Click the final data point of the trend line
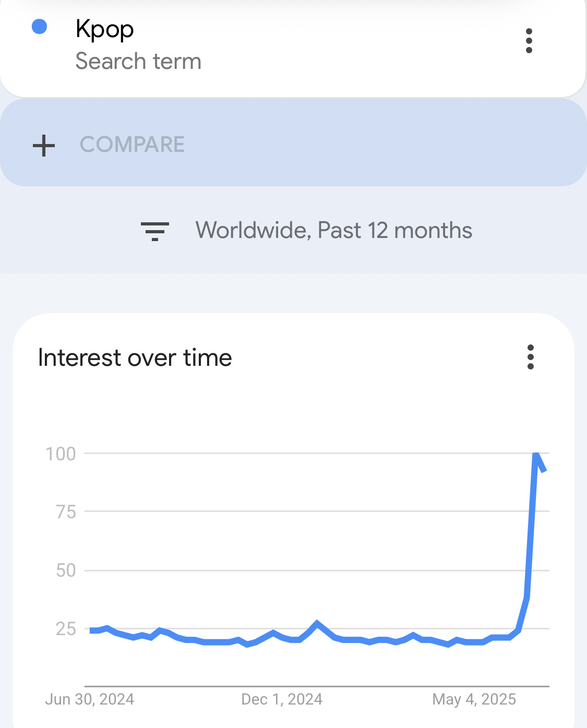Image resolution: width=587 pixels, height=728 pixels. [544, 471]
